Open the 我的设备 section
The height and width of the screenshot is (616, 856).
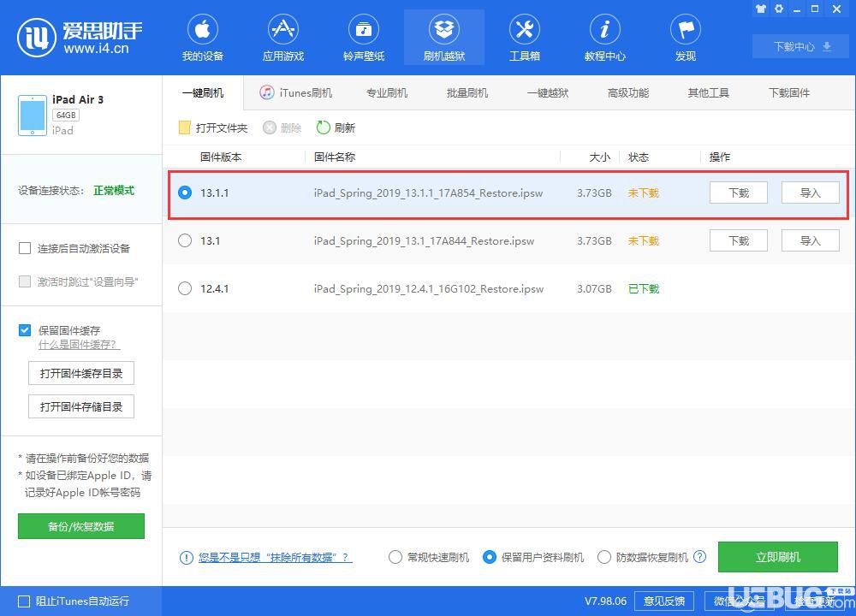pos(203,38)
